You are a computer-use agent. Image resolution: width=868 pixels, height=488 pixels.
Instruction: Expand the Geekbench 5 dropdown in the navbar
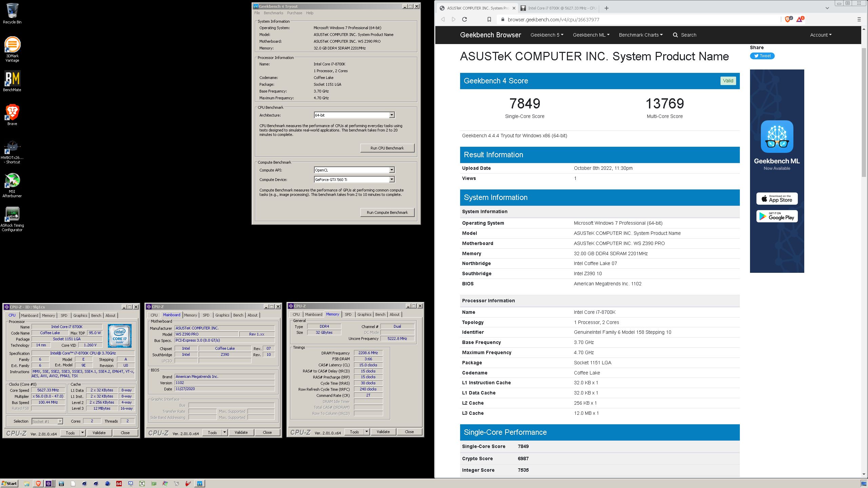click(547, 35)
